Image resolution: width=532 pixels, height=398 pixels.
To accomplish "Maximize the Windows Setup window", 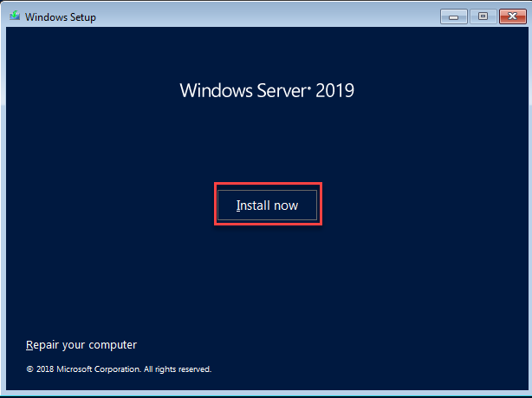I will point(483,16).
